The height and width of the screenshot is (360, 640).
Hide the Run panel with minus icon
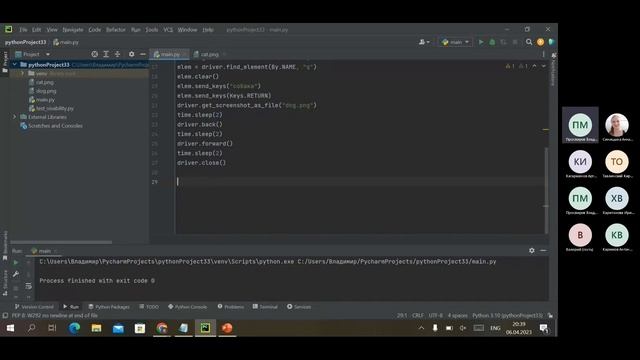543,250
